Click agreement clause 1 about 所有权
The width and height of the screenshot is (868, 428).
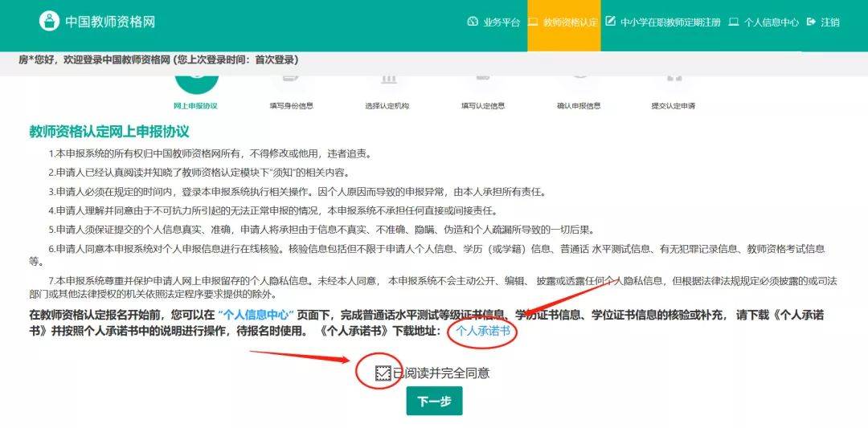(x=209, y=153)
